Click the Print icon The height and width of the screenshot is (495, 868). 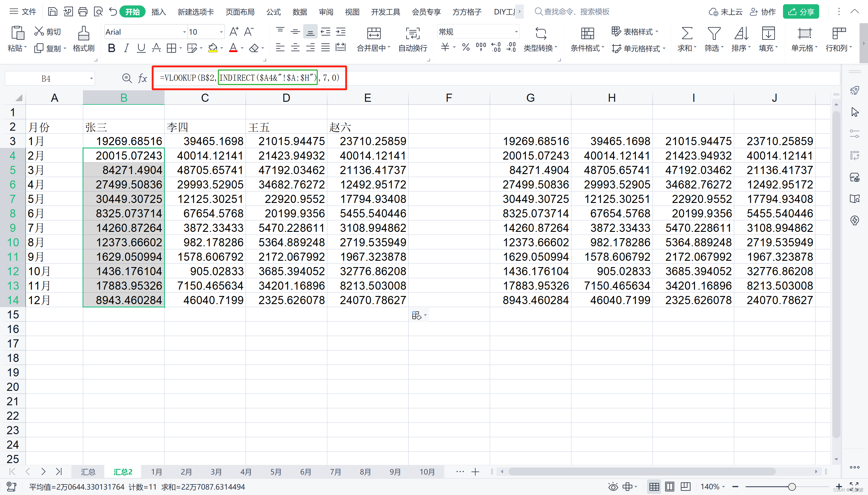tap(83, 12)
